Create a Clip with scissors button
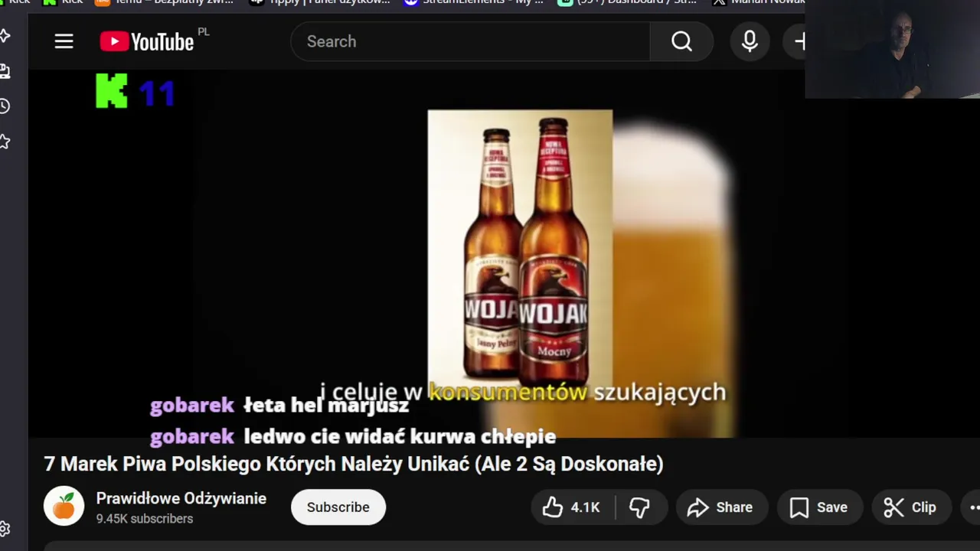The image size is (980, 551). coord(910,507)
